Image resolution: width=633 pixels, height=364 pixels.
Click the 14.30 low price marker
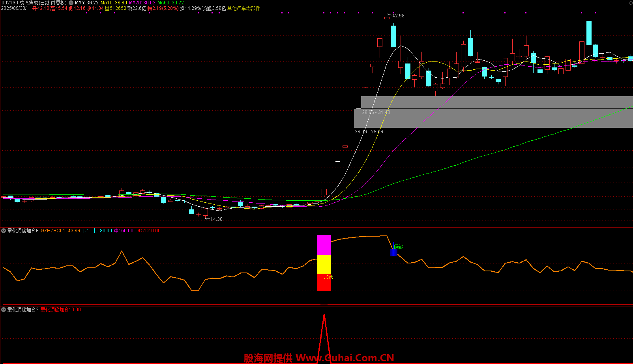coord(216,219)
